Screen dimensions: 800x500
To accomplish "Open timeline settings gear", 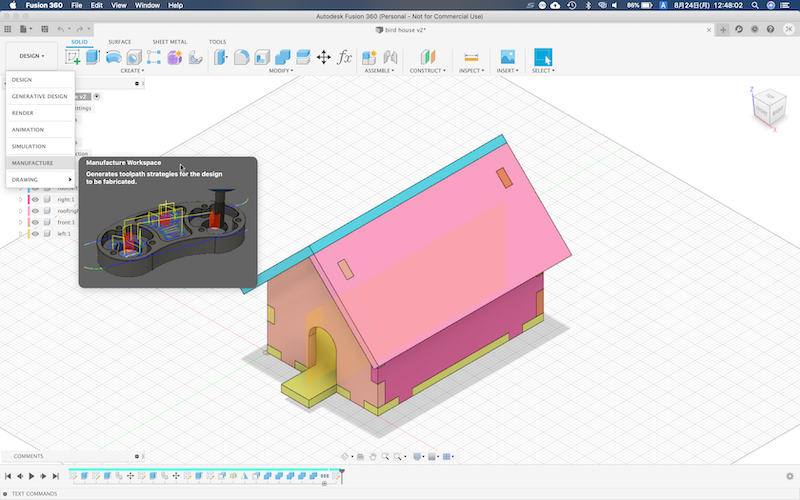I will [790, 476].
